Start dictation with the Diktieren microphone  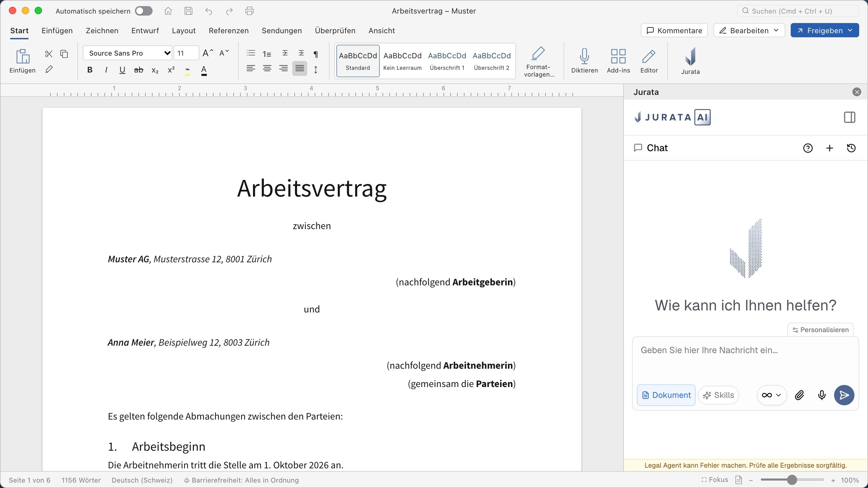click(584, 61)
